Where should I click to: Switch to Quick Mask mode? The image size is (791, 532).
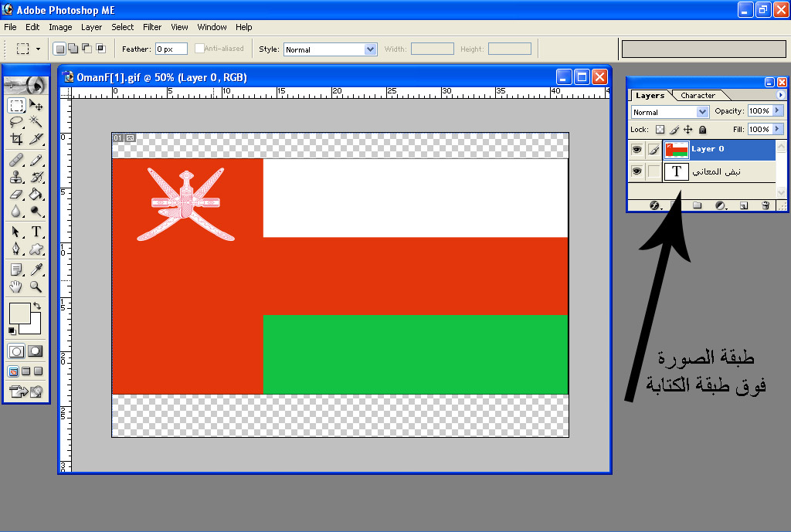36,351
